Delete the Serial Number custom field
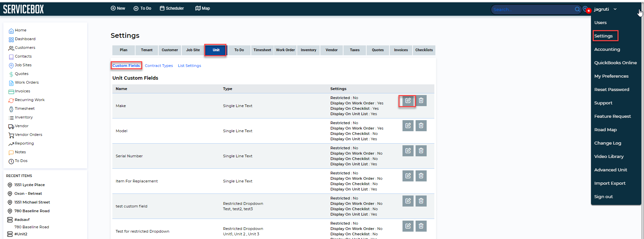This screenshot has height=239, width=644. (x=421, y=151)
